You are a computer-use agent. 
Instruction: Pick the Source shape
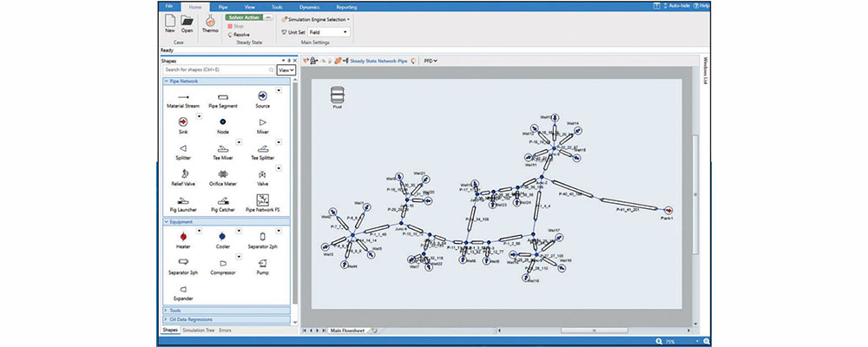(262, 100)
